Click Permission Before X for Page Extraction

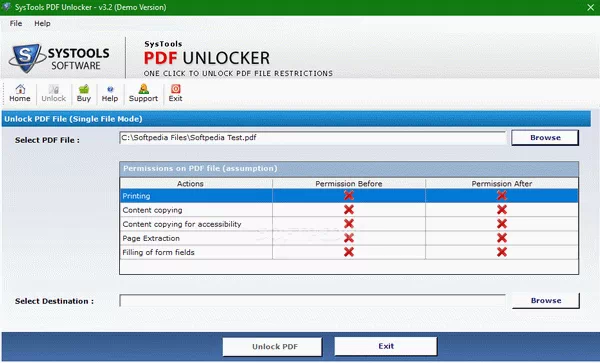(349, 238)
